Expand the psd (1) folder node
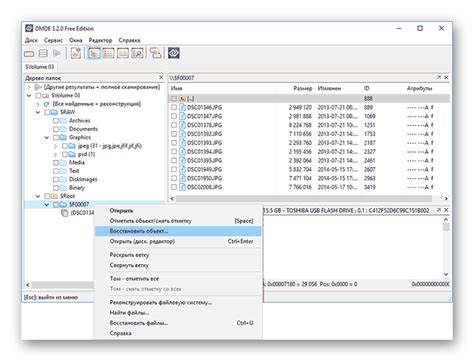Viewport: 474px width, 361px height. pyautogui.click(x=55, y=154)
